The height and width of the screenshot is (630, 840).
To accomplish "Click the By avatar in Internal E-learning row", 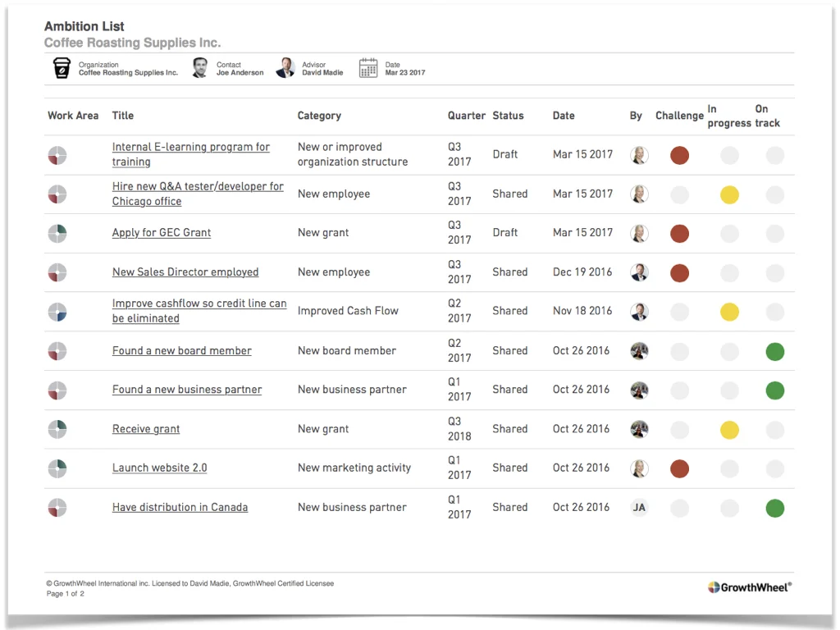I will pos(639,155).
